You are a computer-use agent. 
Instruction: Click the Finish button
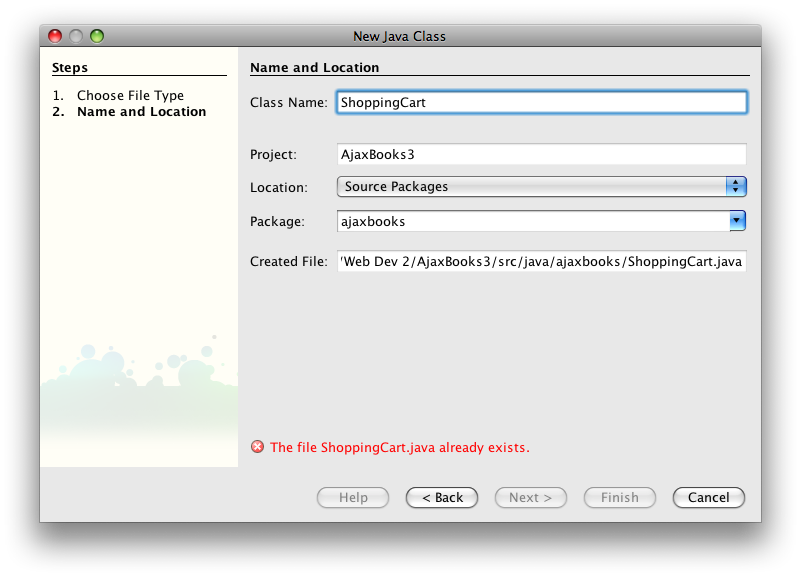point(620,497)
